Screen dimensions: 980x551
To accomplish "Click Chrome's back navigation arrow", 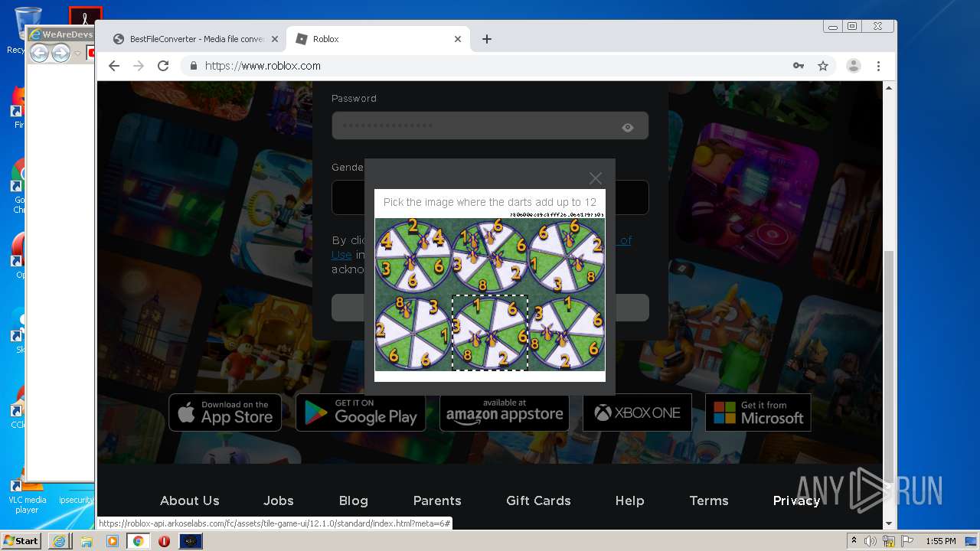I will click(x=114, y=66).
